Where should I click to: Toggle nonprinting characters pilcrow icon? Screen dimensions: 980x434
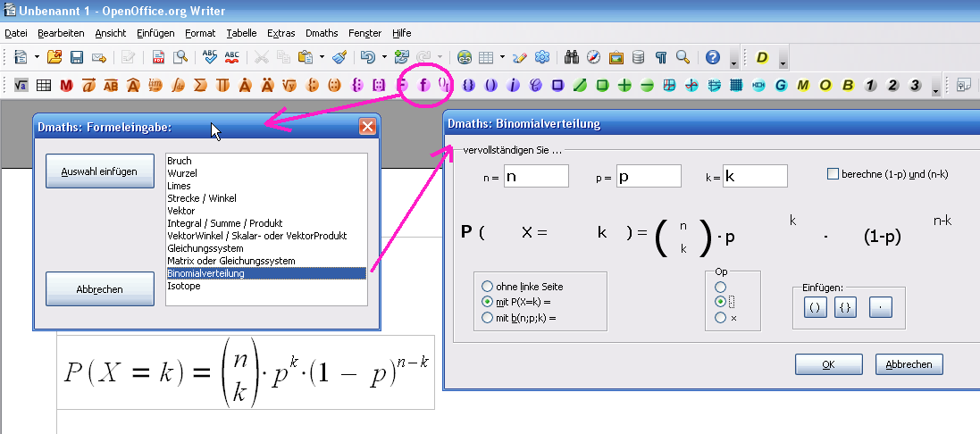(x=660, y=57)
